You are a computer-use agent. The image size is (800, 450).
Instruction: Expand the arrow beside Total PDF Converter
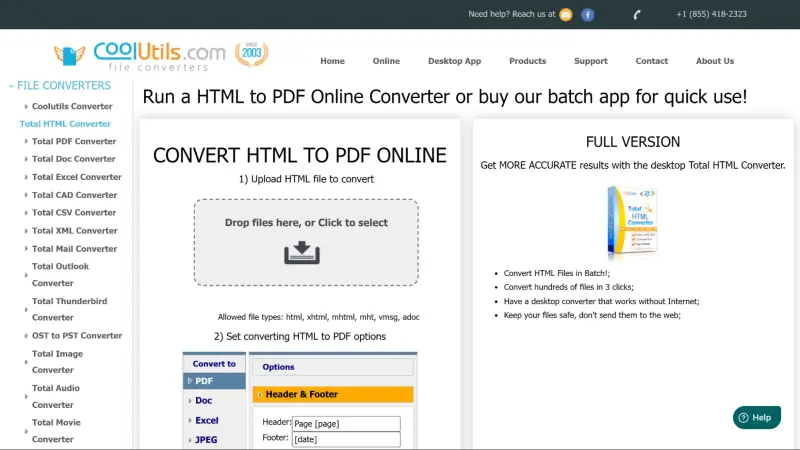[x=26, y=141]
